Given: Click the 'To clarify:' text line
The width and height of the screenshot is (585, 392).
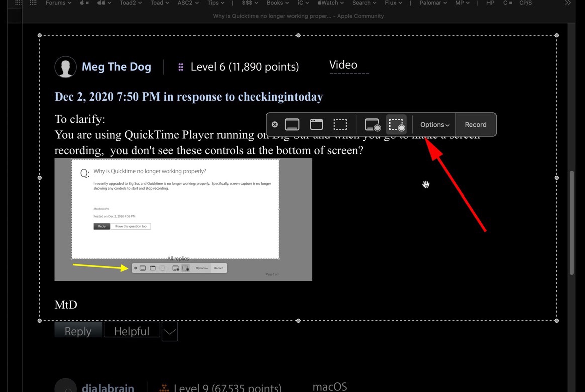Looking at the screenshot, I should 80,119.
